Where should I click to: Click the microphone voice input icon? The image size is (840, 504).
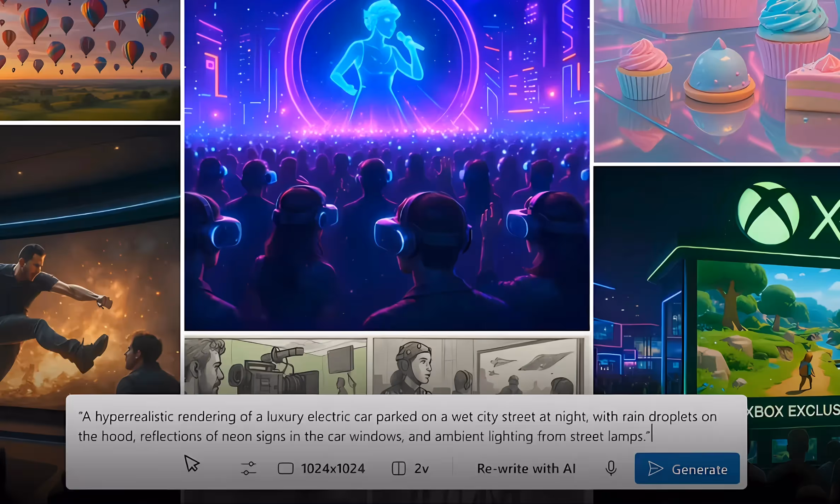(611, 468)
